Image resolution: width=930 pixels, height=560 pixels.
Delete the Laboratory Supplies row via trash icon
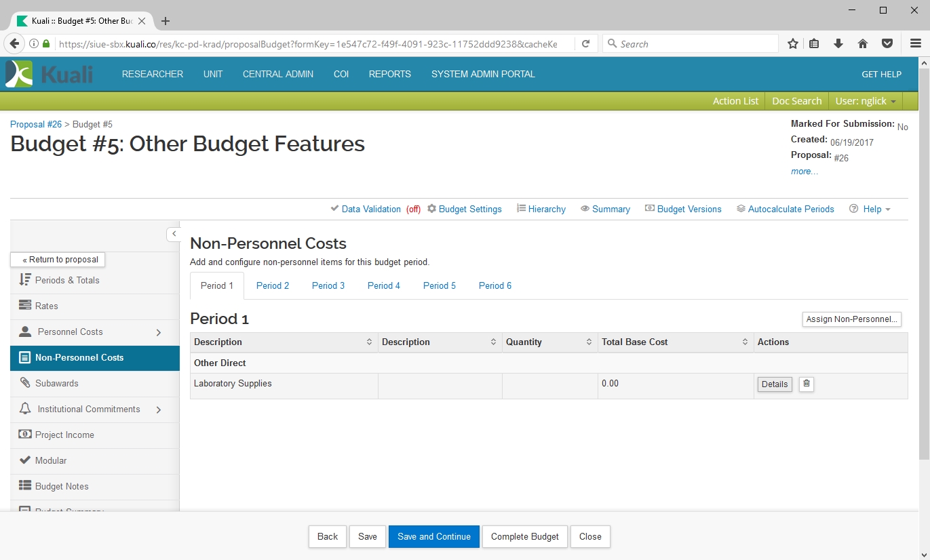coord(806,384)
